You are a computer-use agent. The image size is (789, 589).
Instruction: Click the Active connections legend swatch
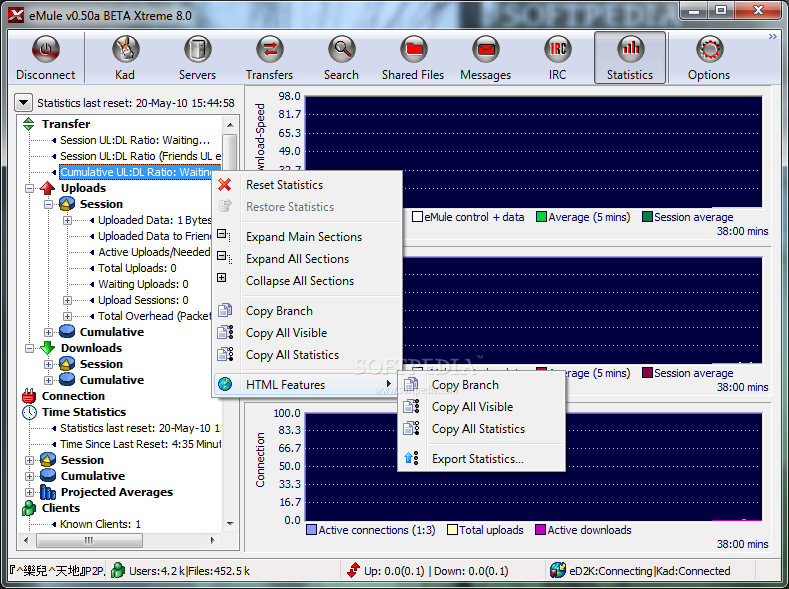311,530
